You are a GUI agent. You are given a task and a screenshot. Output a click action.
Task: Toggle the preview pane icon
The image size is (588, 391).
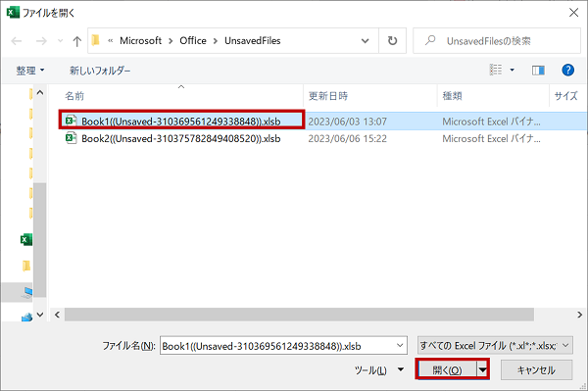click(538, 71)
